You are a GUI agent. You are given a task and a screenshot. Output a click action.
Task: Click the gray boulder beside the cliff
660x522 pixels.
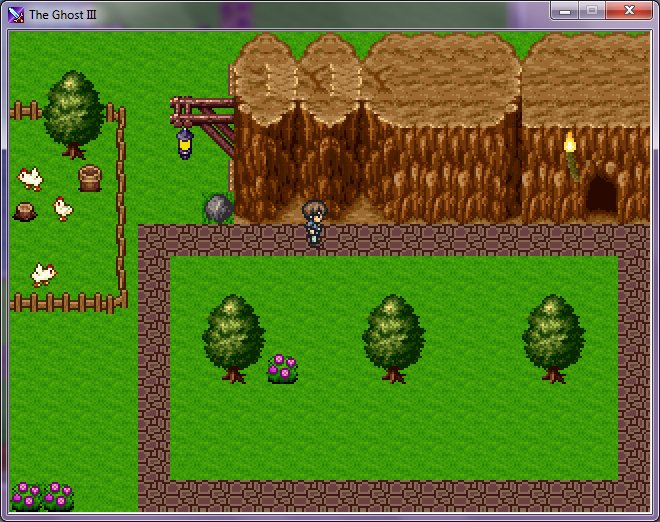click(x=218, y=208)
